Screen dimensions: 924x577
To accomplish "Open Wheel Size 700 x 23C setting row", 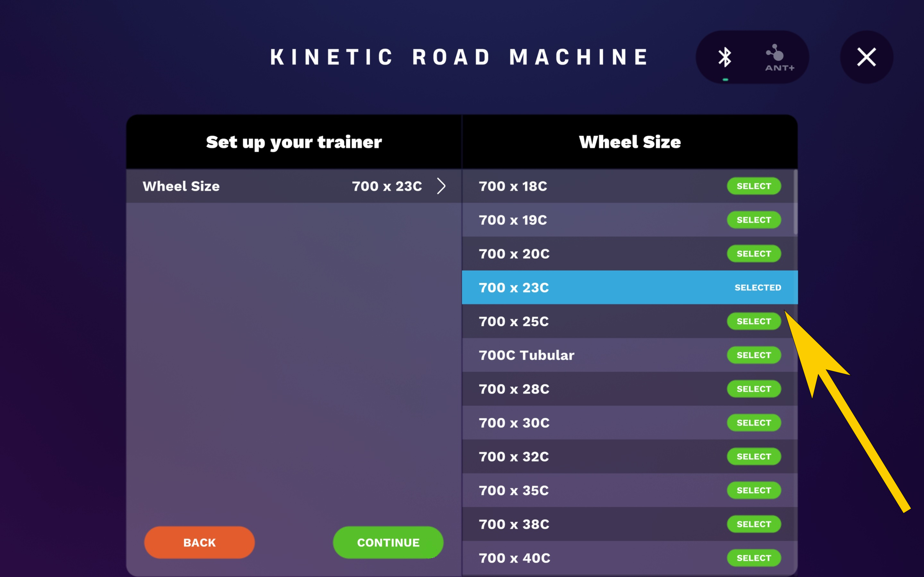I will (293, 186).
